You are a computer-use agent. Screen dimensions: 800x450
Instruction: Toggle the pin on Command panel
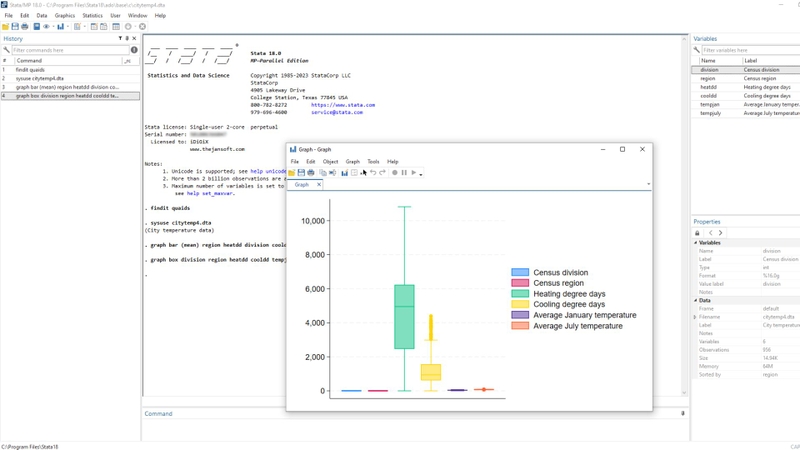[683, 413]
